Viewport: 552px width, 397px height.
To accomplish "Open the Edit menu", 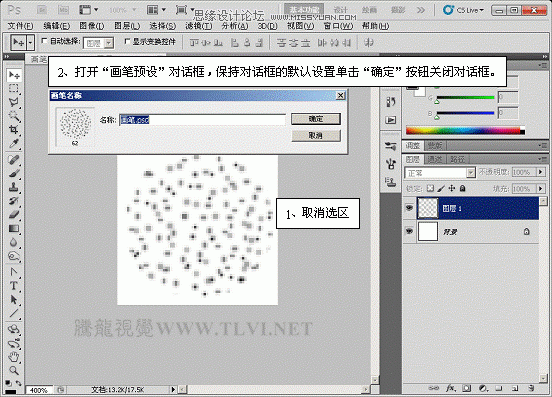I will pos(56,26).
